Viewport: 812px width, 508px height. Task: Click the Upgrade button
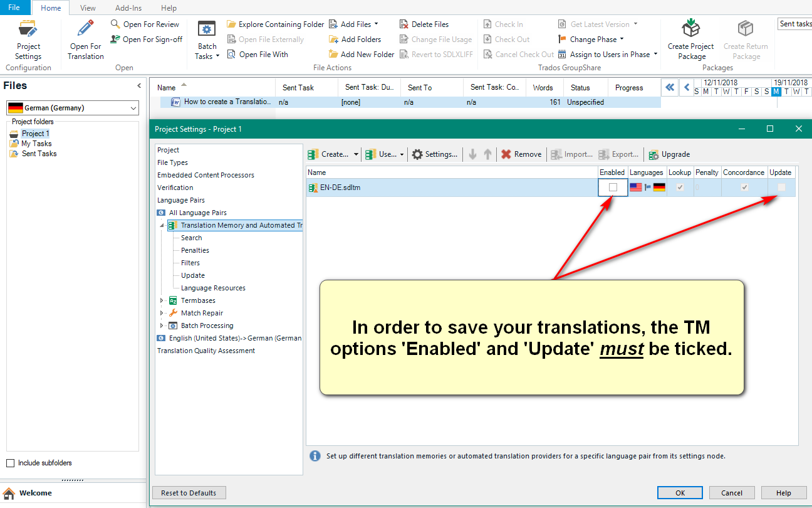pos(669,154)
